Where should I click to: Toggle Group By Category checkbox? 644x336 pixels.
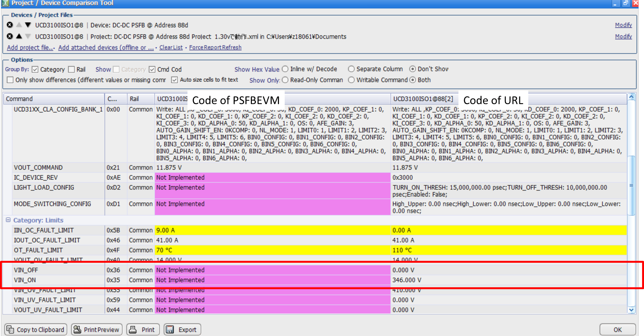click(35, 69)
